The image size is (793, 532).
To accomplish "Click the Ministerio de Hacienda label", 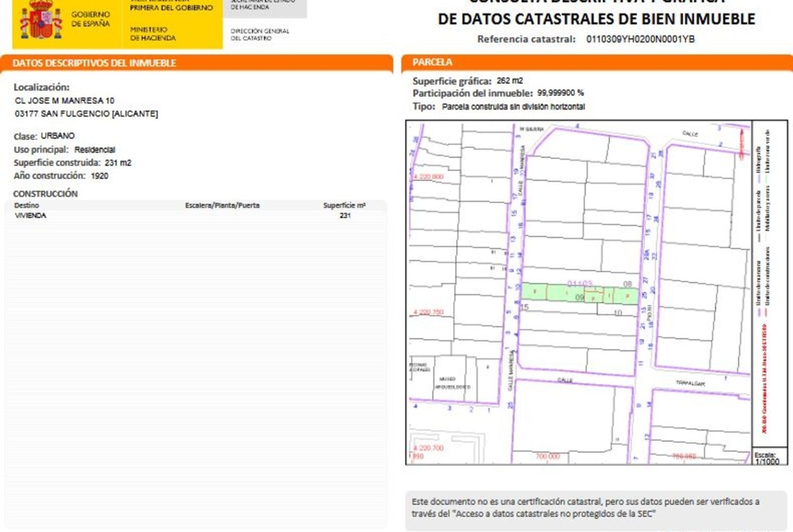I will pos(153,35).
